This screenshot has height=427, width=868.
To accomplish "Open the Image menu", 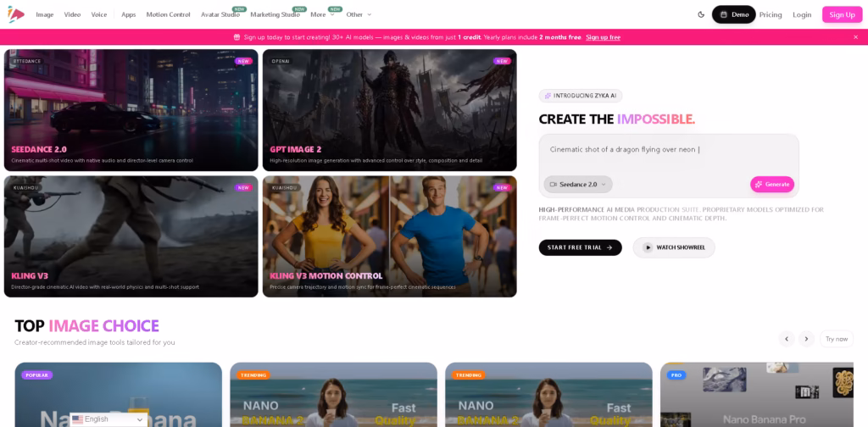I will tap(45, 14).
